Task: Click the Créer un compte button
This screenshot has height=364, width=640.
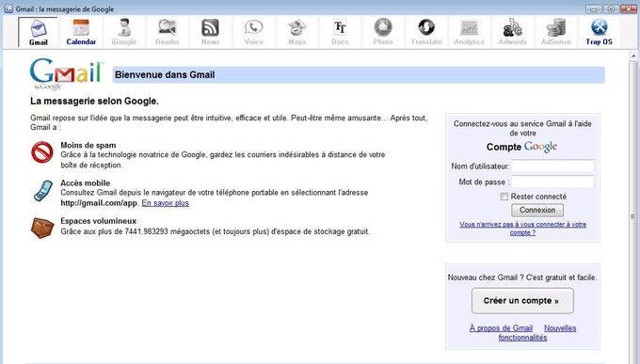Action: coord(522,301)
